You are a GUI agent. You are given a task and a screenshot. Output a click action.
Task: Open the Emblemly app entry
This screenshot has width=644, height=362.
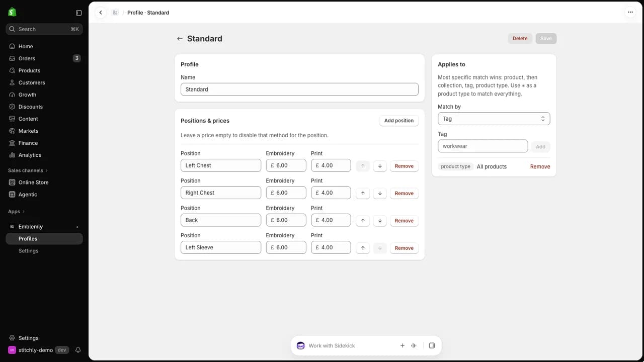click(44, 227)
